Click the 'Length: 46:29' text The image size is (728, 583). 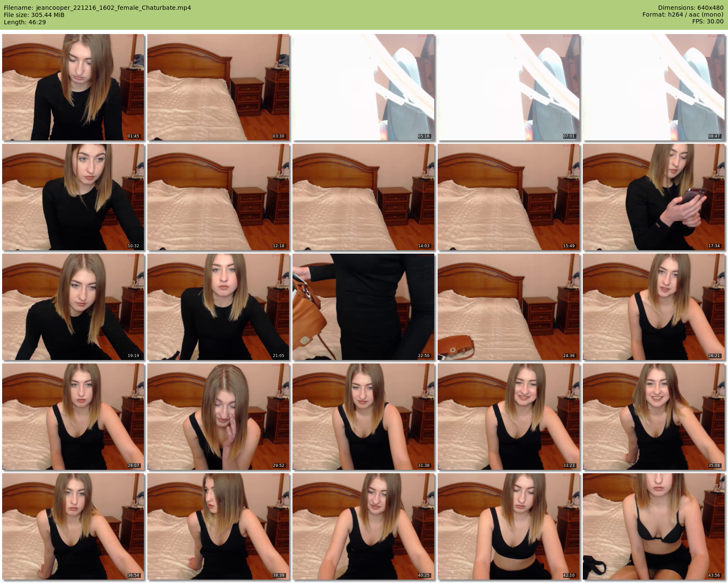25,22
